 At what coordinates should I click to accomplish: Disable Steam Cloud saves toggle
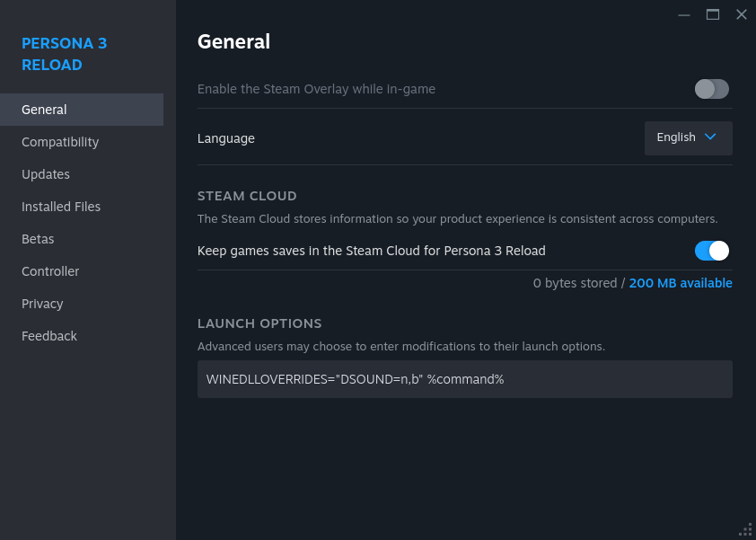point(711,251)
